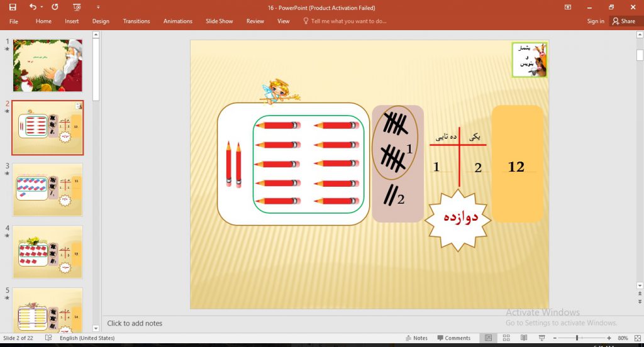Click the zoom slider handle
Screen dimensions: 644x347
tap(577, 338)
